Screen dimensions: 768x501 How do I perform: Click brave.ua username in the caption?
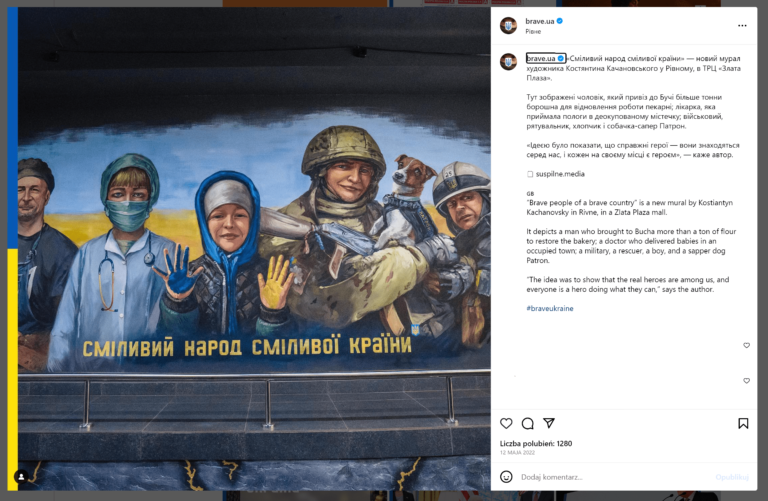coord(541,58)
